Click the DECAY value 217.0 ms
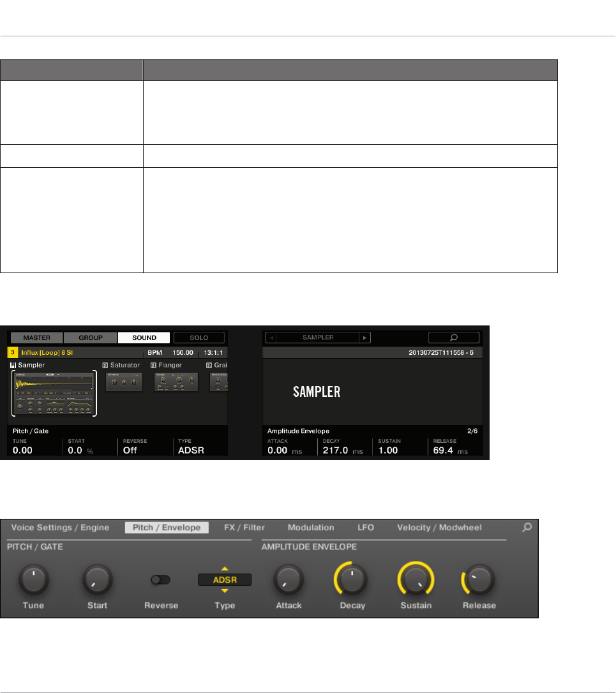 [343, 451]
